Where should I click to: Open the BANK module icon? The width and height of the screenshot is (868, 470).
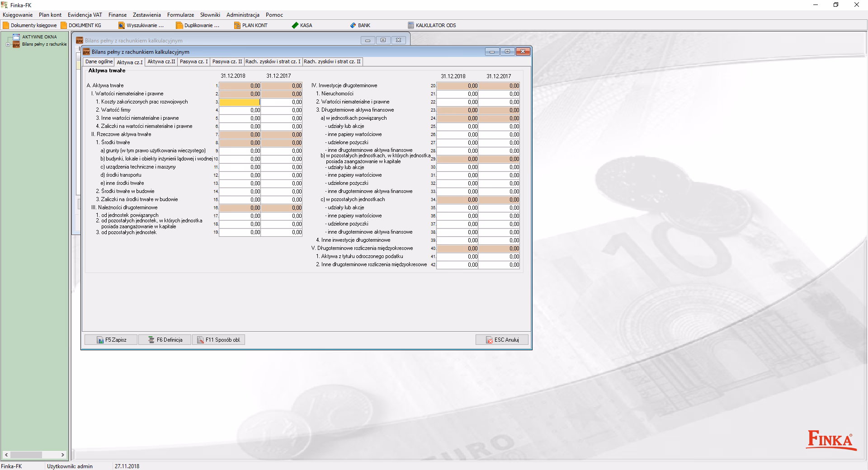[x=360, y=25]
